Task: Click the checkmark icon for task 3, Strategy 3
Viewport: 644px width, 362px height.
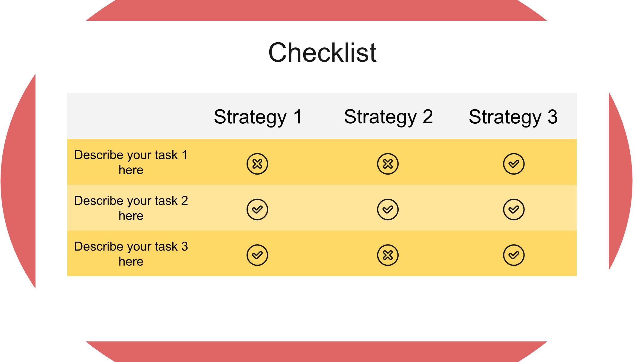Action: 514,255
